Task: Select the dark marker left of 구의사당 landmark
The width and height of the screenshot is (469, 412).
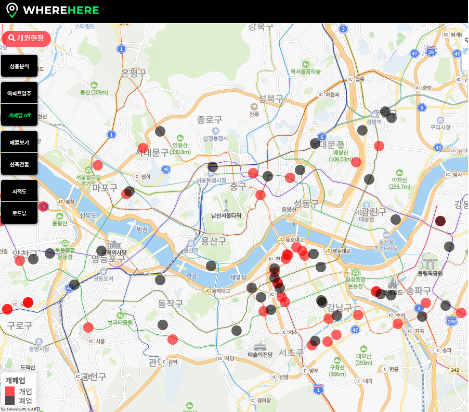Action: coord(101,251)
